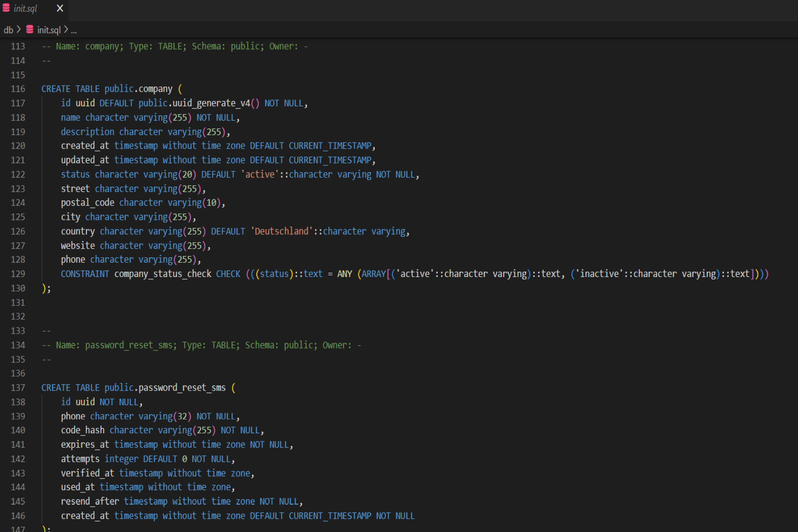Click line number 137 in the gutter
Viewport: 798px width, 532px height.
[18, 387]
